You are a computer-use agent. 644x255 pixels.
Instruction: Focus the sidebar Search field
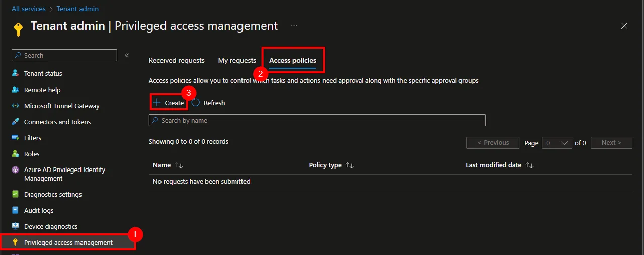tap(64, 55)
